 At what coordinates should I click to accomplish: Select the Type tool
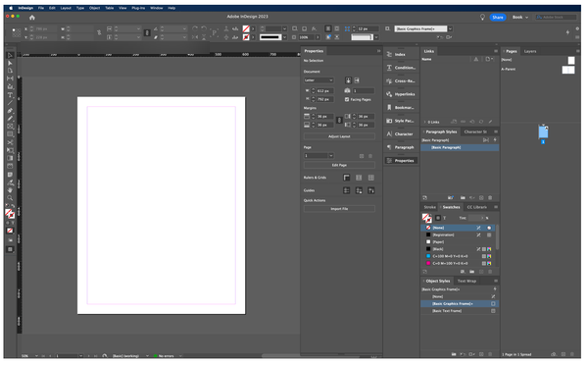point(10,95)
